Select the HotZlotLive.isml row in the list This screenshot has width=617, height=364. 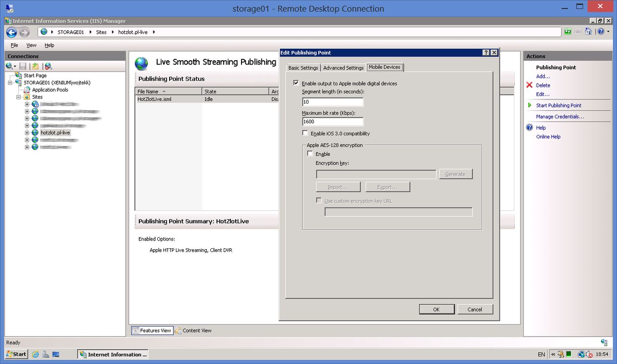coord(207,99)
